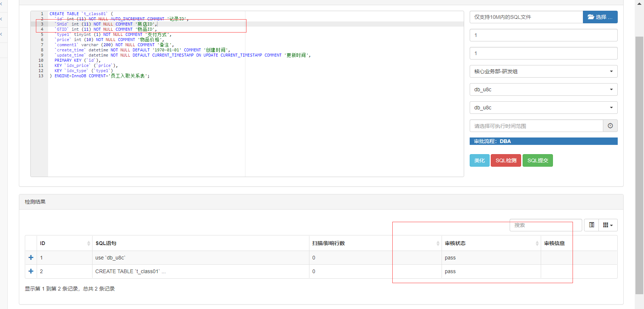The width and height of the screenshot is (644, 309).
Task: Click editor line 10 PRIMARY KEY
Action: 77,60
